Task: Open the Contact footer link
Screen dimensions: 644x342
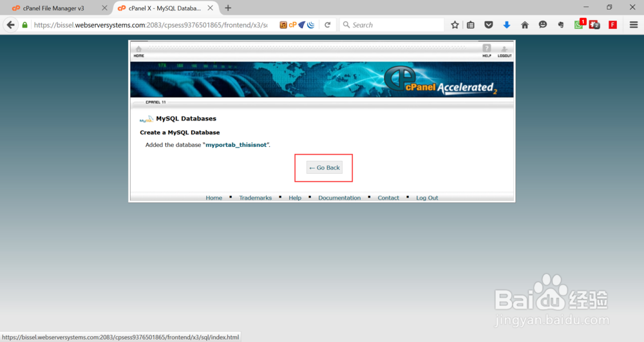Action: click(388, 198)
